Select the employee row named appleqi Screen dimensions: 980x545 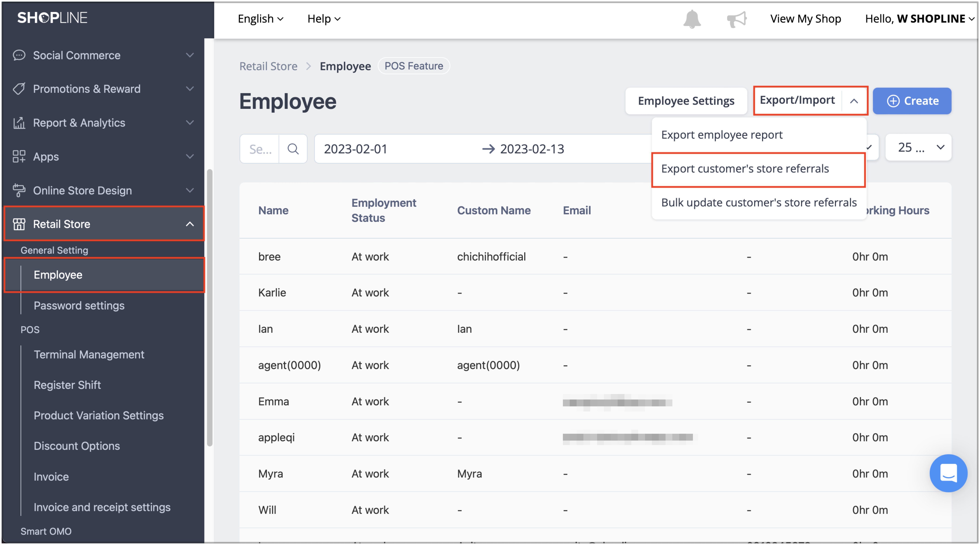coord(595,438)
